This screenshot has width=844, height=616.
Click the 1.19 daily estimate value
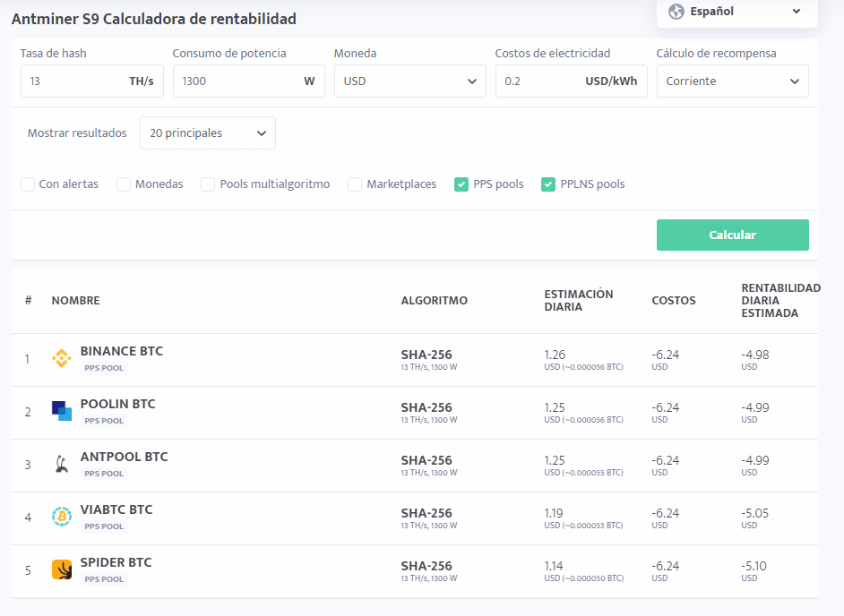[x=554, y=513]
